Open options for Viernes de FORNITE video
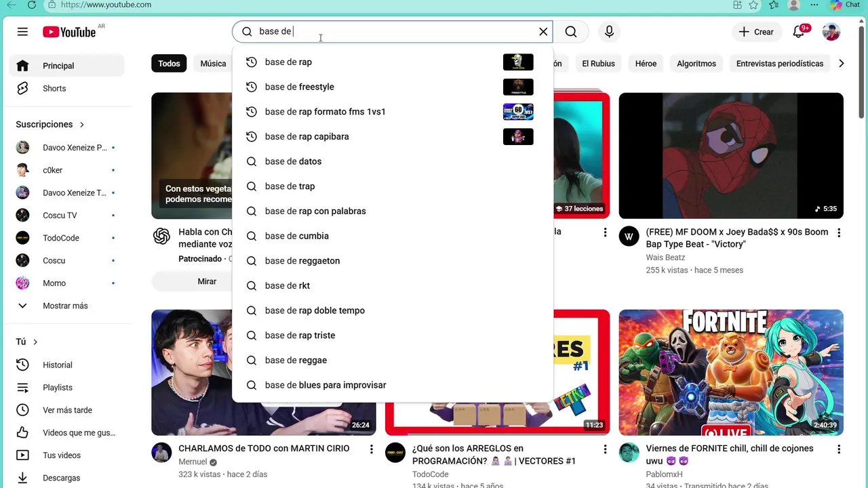 point(839,449)
